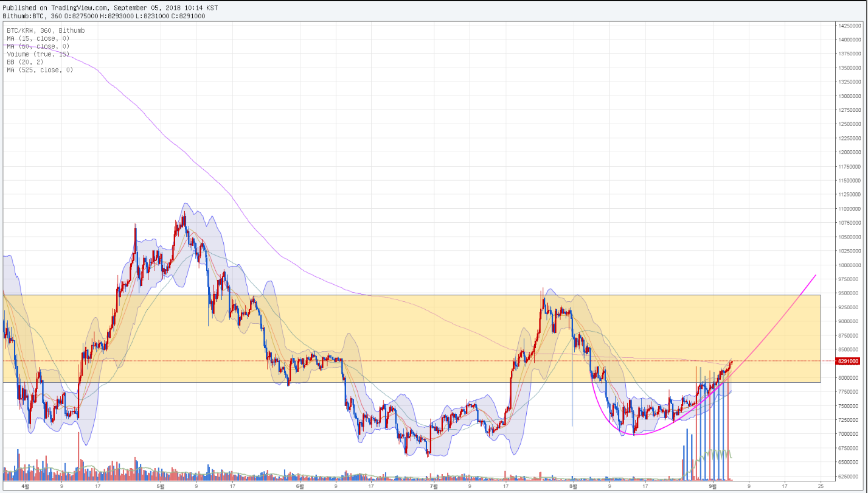The height and width of the screenshot is (493, 868).
Task: Click the 6월 month label on time axis
Action: [299, 486]
